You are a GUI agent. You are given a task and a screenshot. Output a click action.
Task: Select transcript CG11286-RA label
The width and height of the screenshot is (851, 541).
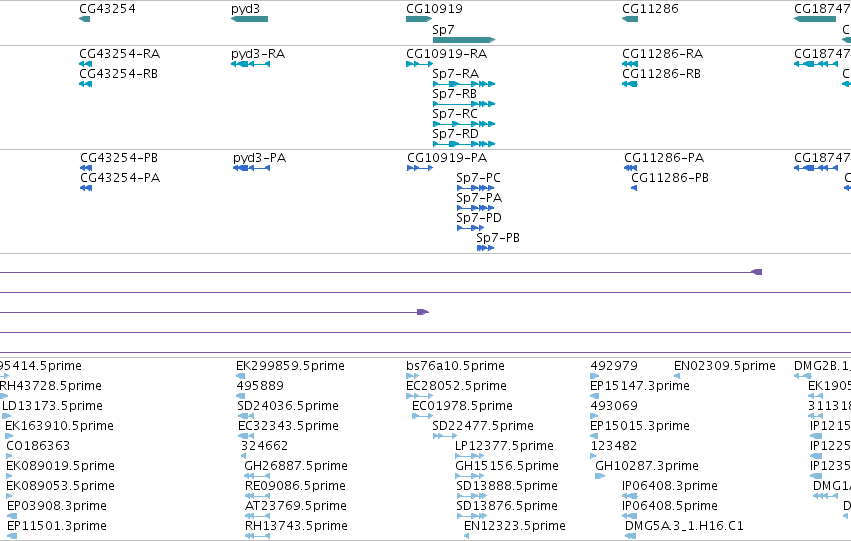662,54
